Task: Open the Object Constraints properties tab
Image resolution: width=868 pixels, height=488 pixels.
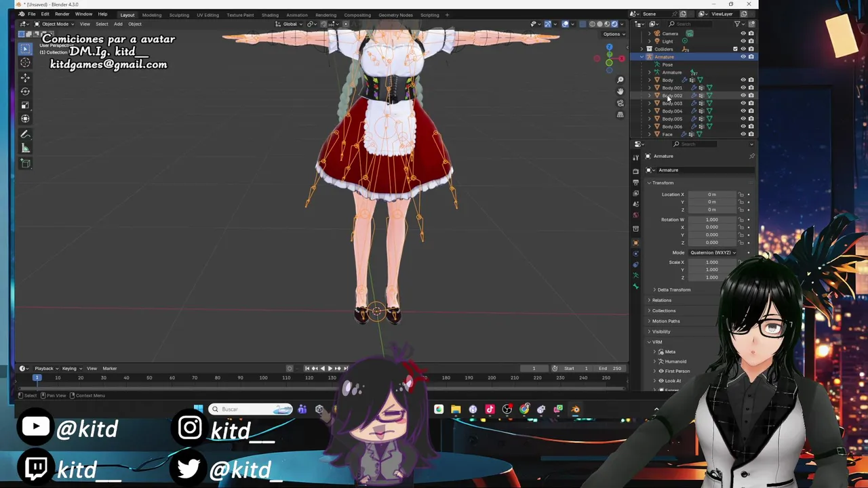Action: click(x=635, y=264)
